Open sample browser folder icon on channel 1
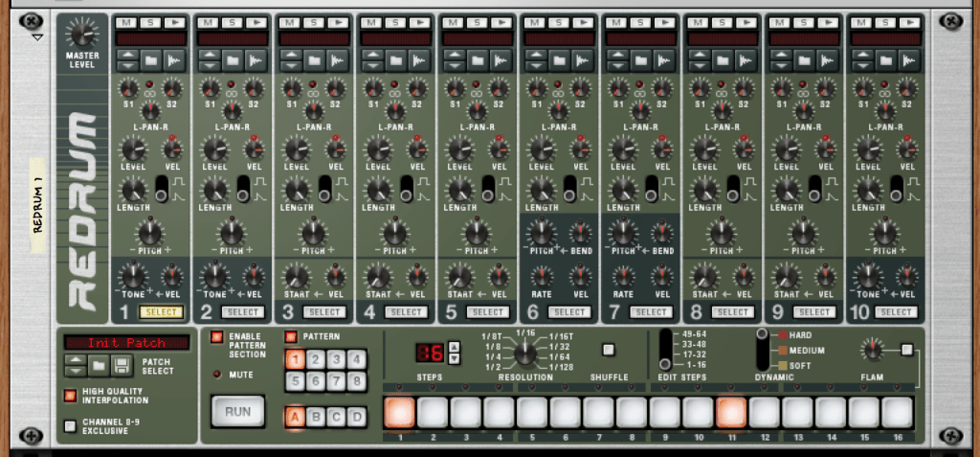 pyautogui.click(x=150, y=60)
